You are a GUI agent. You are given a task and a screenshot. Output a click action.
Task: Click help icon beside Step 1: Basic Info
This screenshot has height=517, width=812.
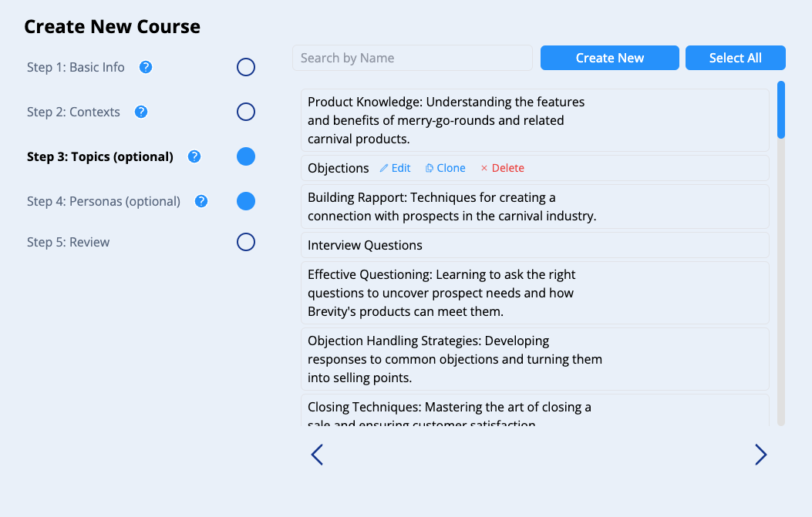pos(146,67)
